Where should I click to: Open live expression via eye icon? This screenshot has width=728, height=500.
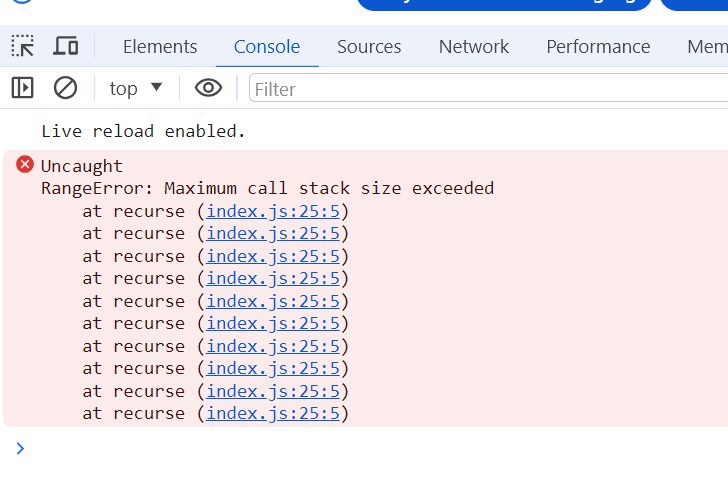pyautogui.click(x=208, y=88)
